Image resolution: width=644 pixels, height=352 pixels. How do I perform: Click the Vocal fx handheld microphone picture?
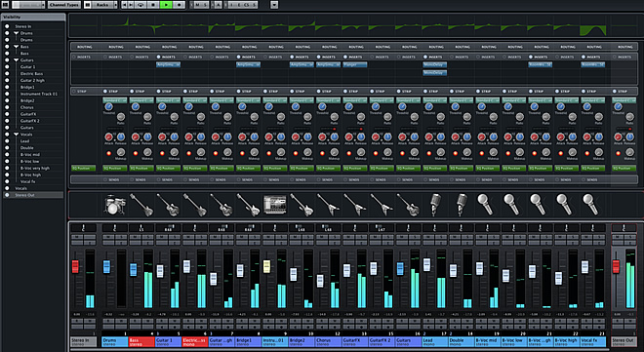[x=591, y=205]
